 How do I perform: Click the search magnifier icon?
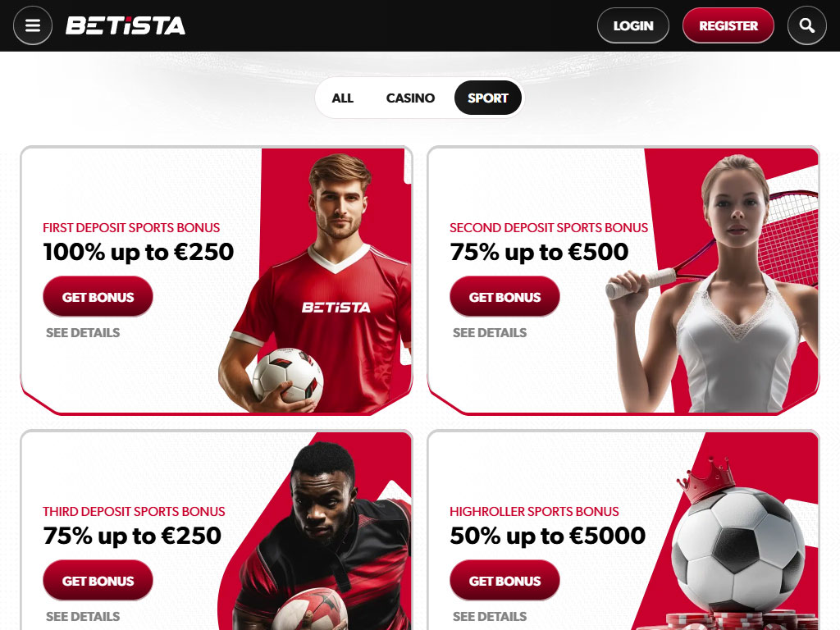pos(807,25)
